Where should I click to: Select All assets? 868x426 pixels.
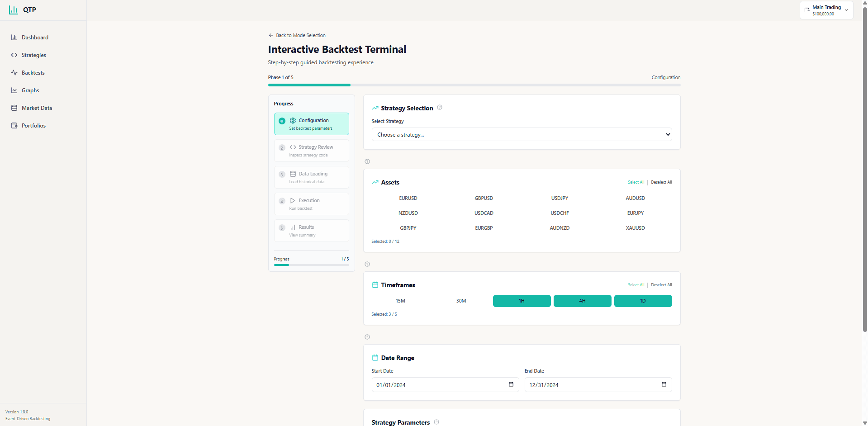pyautogui.click(x=636, y=182)
